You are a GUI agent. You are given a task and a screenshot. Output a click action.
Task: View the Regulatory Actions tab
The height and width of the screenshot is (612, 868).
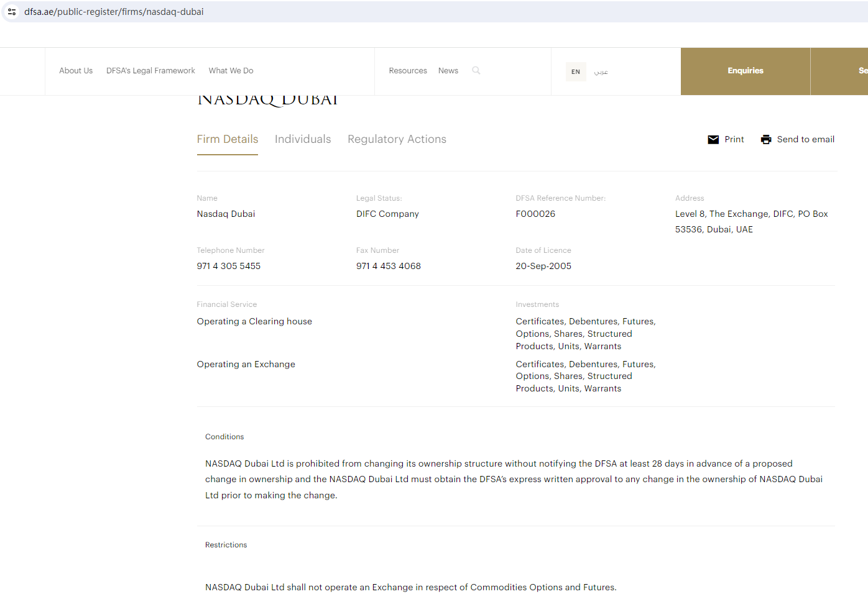[397, 139]
